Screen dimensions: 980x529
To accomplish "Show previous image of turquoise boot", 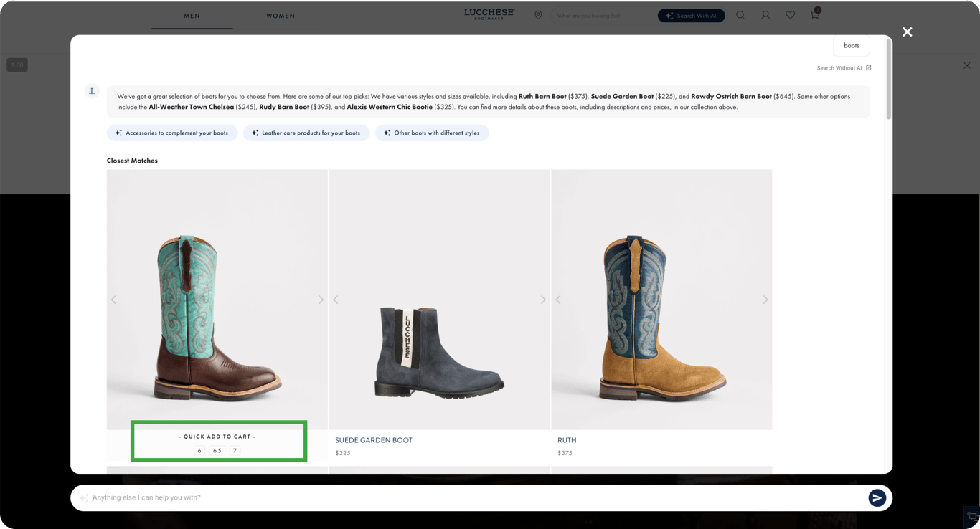I will click(x=113, y=300).
